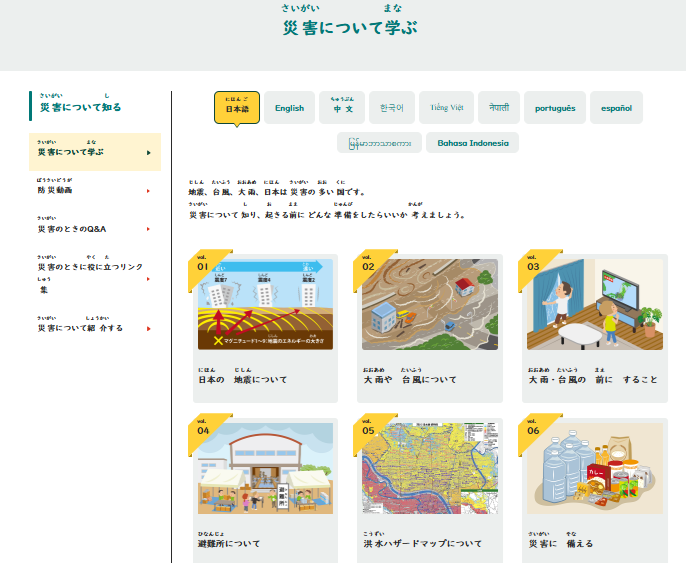The height and width of the screenshot is (563, 686).
Task: Click the vol. 06 yellow corner badge
Action: tap(532, 428)
